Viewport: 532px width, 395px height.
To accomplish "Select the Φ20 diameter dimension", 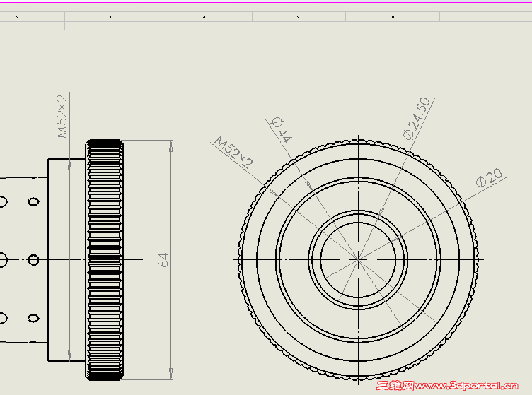I will pos(489,177).
